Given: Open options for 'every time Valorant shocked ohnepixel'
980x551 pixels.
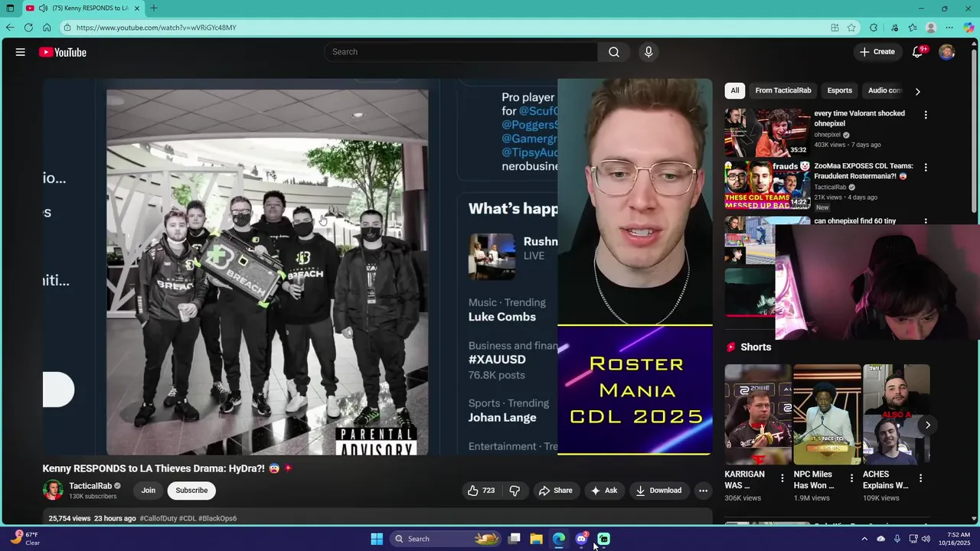Looking at the screenshot, I should [x=926, y=115].
